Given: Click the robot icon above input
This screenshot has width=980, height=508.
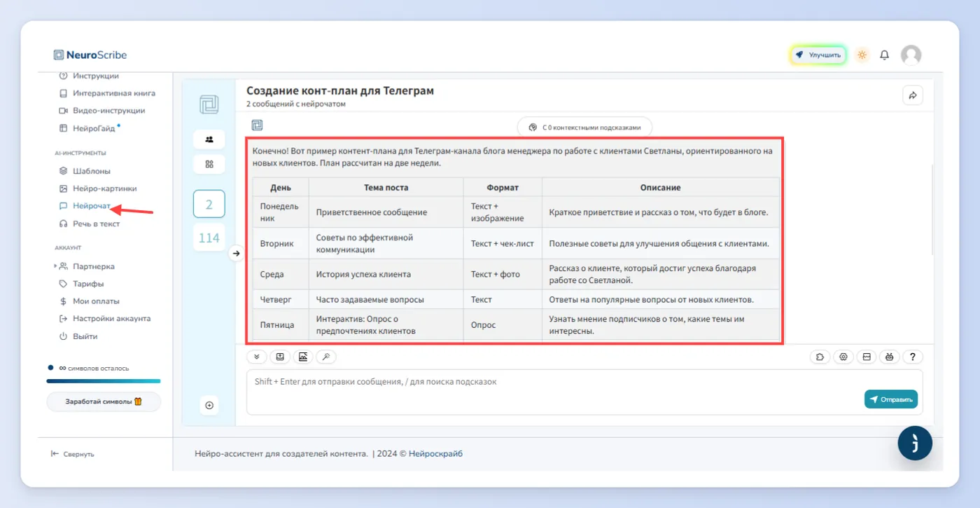Looking at the screenshot, I should pyautogui.click(x=889, y=357).
